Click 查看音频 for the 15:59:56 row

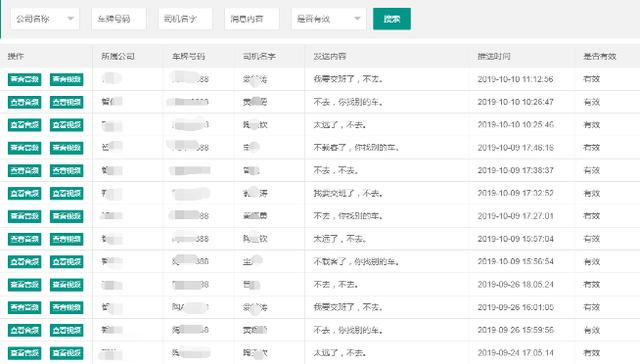(24, 330)
